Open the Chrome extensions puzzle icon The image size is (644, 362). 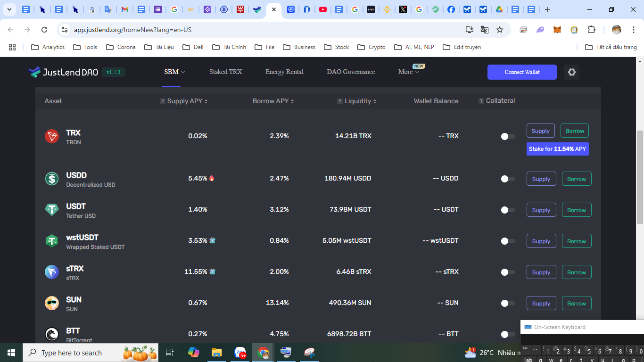(x=591, y=30)
